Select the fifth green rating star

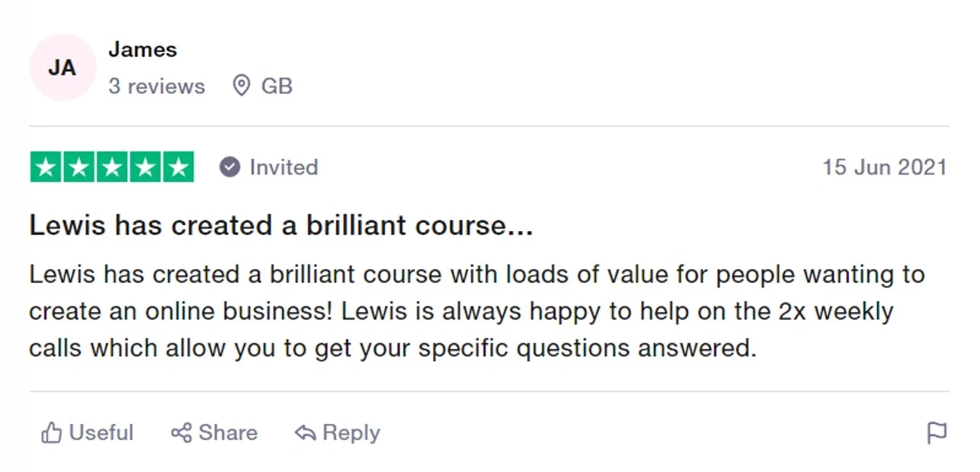tap(178, 168)
